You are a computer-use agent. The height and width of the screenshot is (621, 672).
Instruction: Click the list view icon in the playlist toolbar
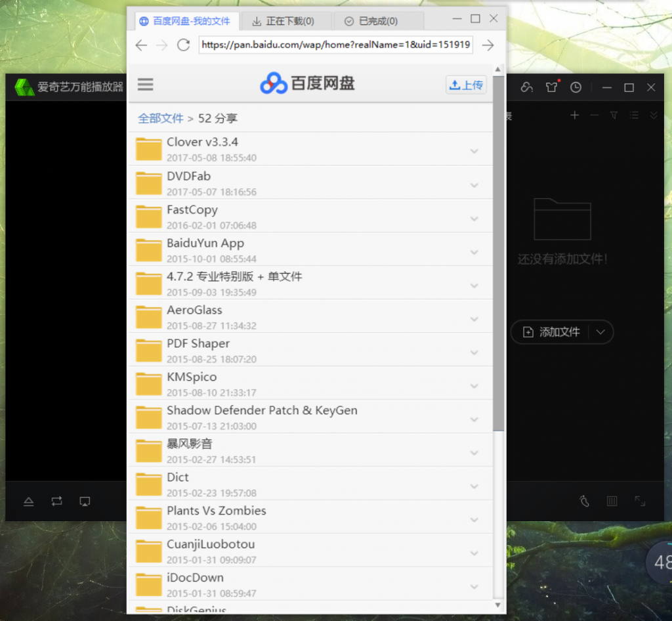(634, 115)
